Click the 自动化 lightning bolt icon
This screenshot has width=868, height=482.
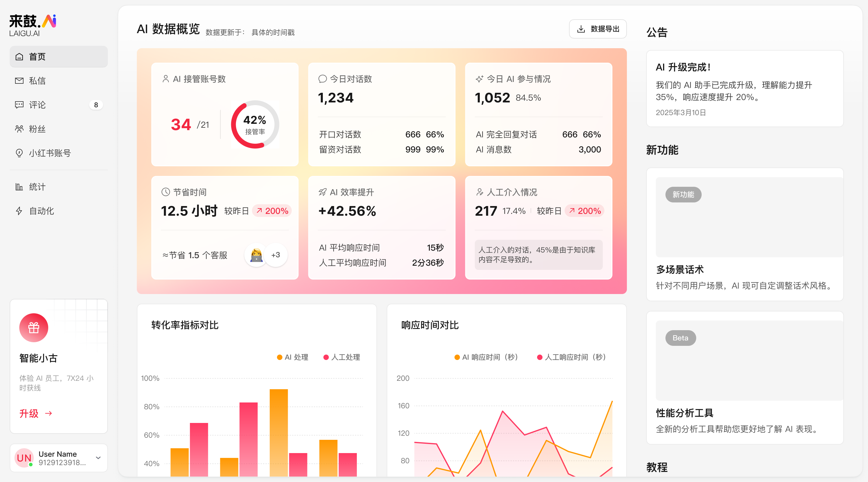pos(19,211)
